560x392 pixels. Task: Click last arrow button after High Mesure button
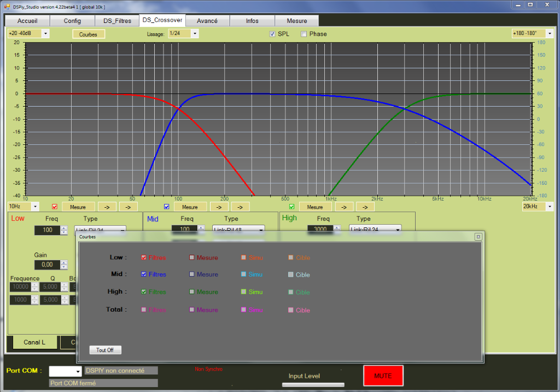(x=365, y=207)
